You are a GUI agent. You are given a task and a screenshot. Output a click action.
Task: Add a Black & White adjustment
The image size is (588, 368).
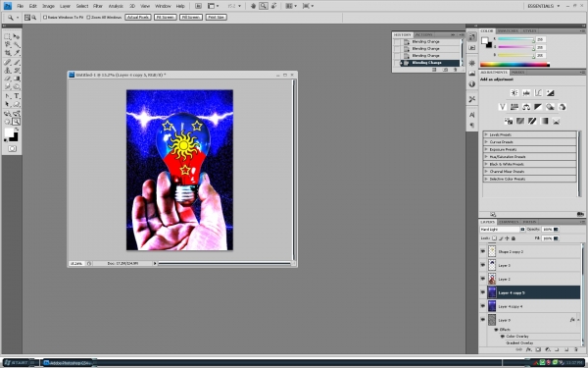pos(538,107)
